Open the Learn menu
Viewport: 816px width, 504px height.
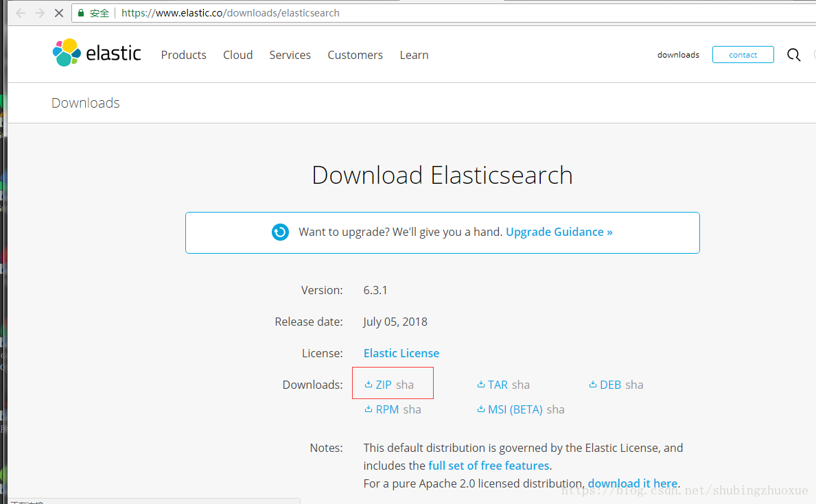[x=414, y=55]
